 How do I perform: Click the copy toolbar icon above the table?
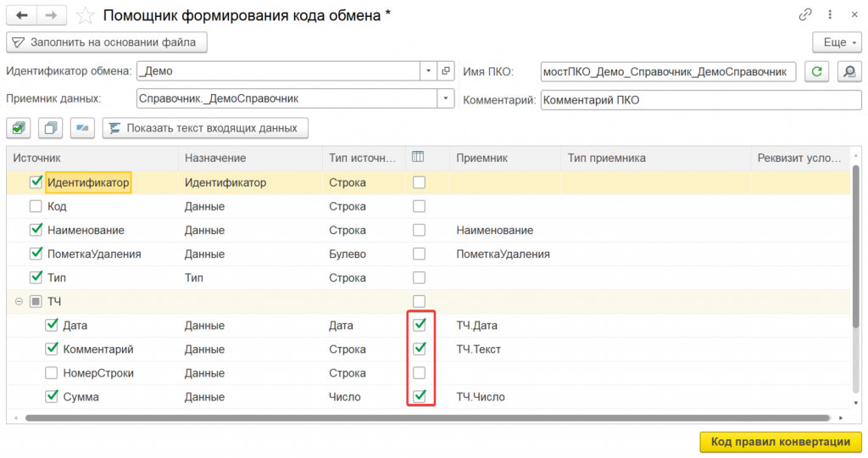(x=50, y=128)
